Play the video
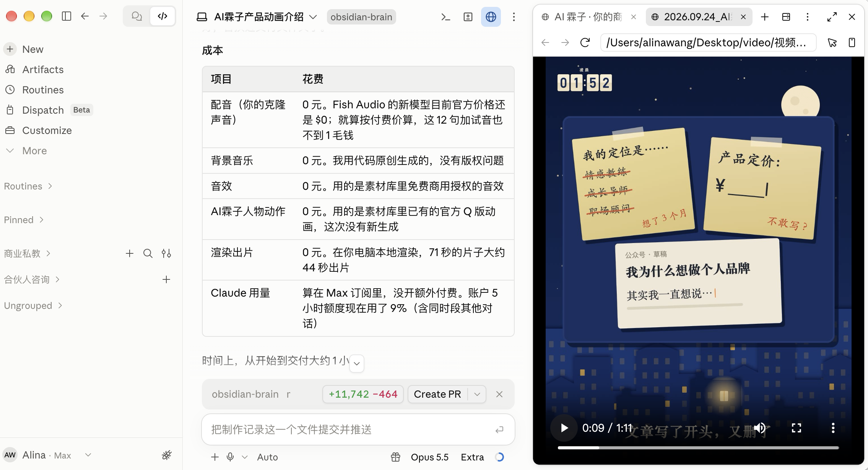This screenshot has width=868, height=470. coord(564,428)
